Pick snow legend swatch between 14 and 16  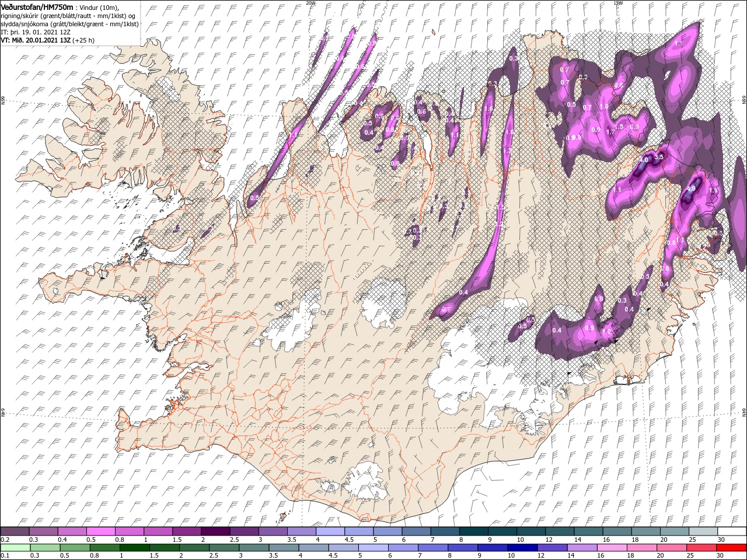[x=588, y=531]
